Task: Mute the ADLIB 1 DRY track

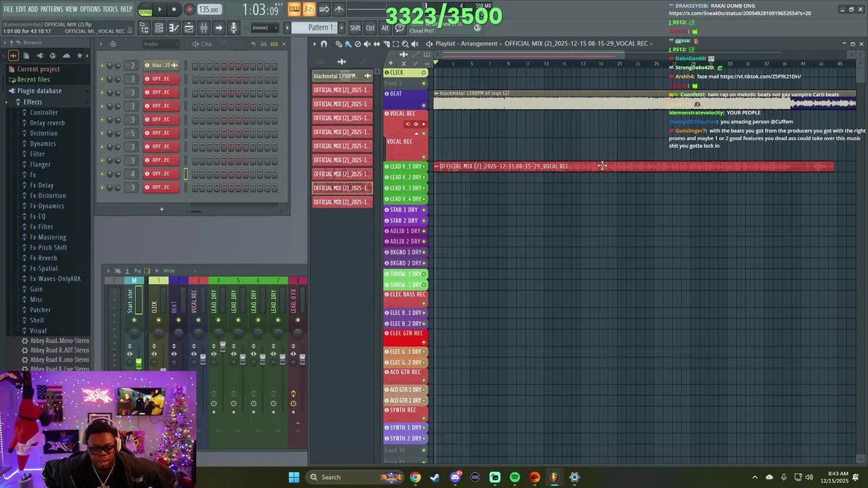Action: click(424, 231)
